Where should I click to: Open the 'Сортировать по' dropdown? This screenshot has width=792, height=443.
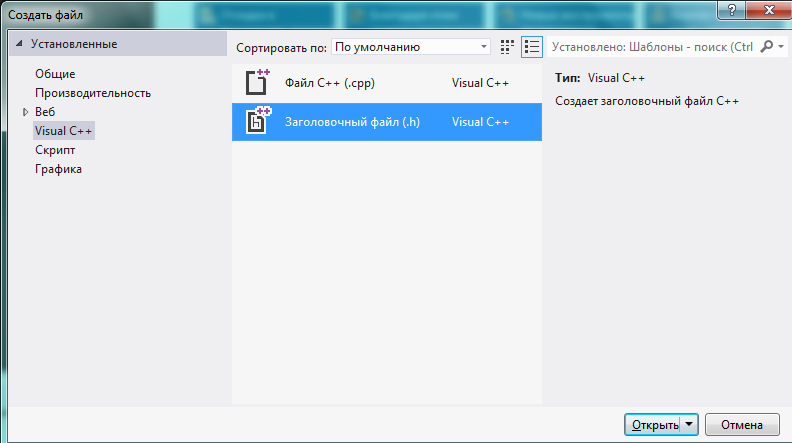[x=410, y=47]
